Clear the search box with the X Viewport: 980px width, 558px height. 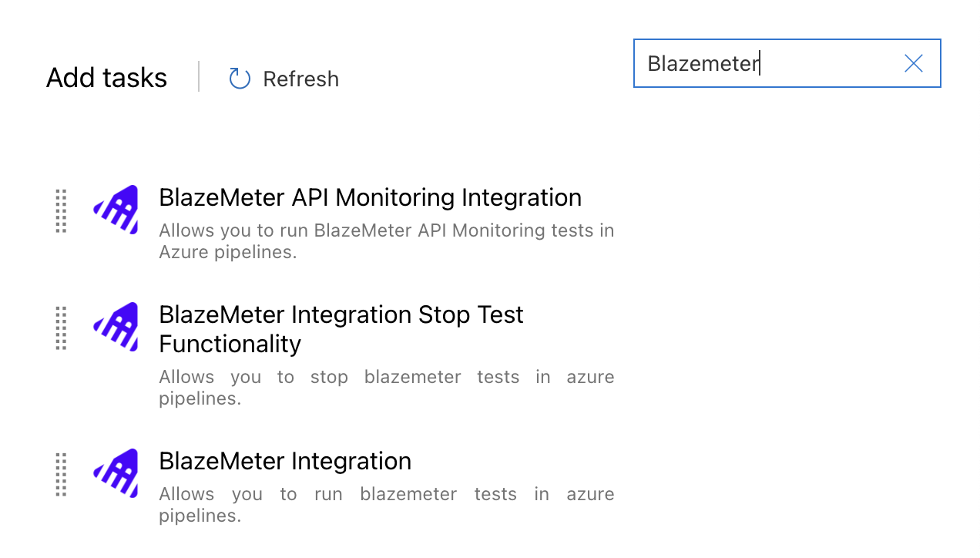pyautogui.click(x=913, y=63)
